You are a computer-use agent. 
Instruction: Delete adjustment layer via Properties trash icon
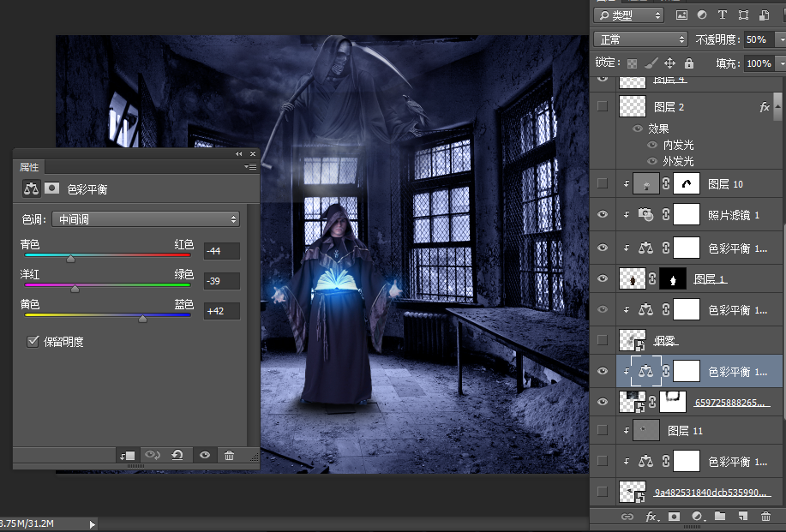[x=229, y=456]
